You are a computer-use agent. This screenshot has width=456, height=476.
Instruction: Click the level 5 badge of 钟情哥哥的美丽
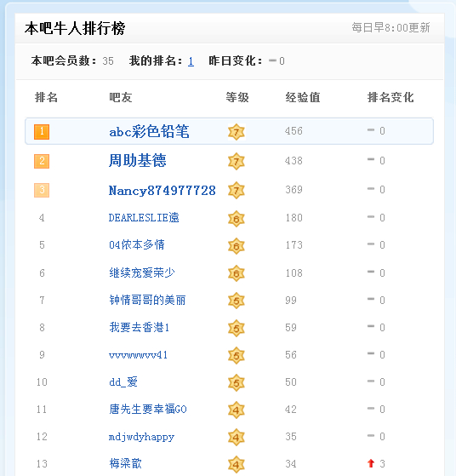(237, 301)
